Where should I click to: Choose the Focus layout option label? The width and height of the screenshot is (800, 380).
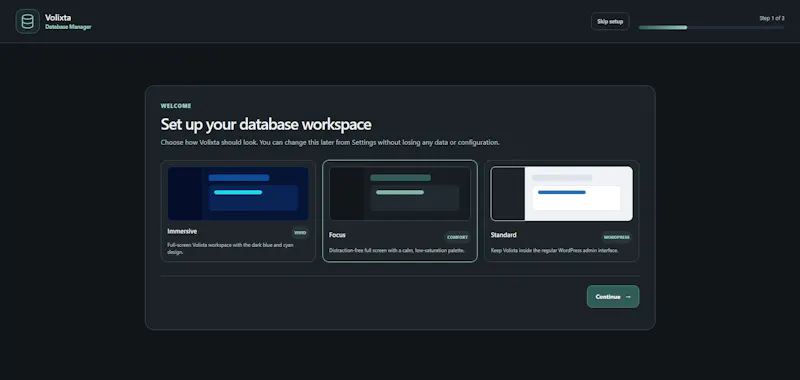[x=337, y=235]
